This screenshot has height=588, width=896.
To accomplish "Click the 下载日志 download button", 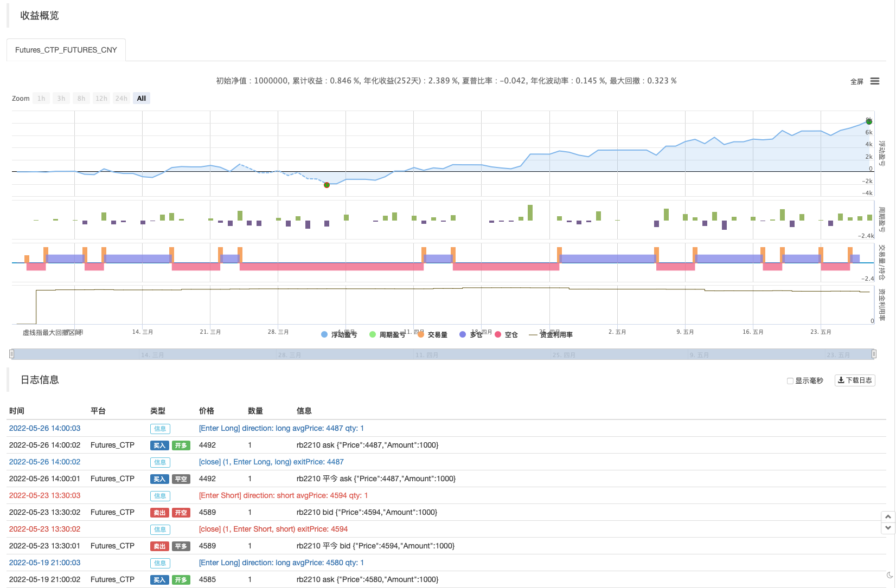I will [855, 380].
